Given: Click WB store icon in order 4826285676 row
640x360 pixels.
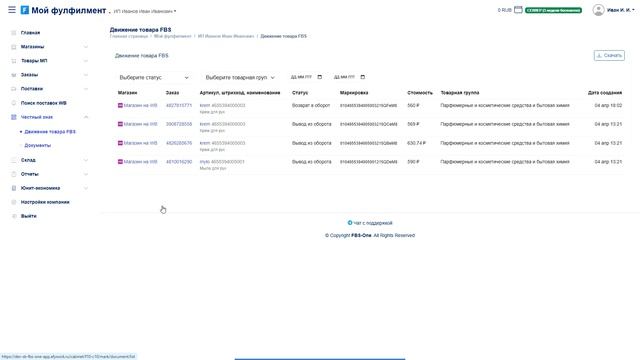Looking at the screenshot, I should pos(120,143).
